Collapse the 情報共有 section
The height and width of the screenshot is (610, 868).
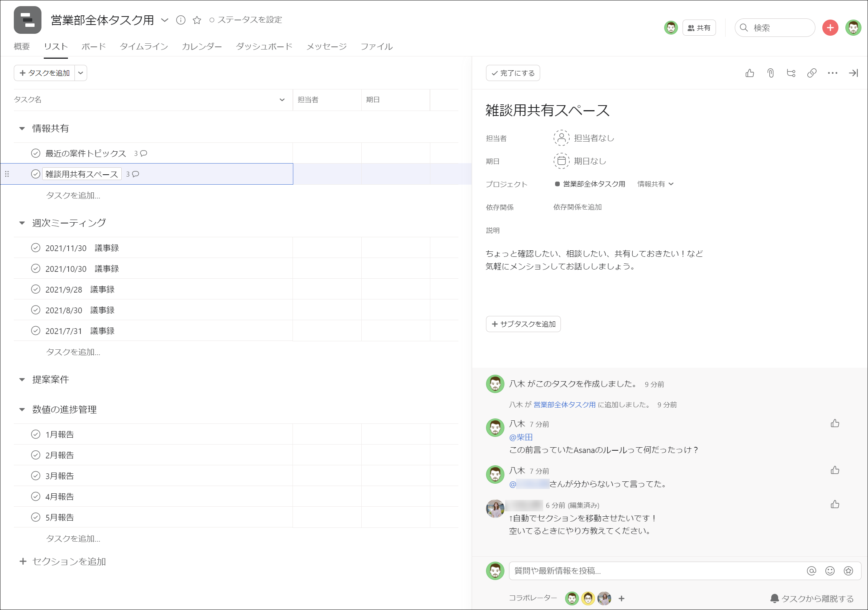(22, 129)
